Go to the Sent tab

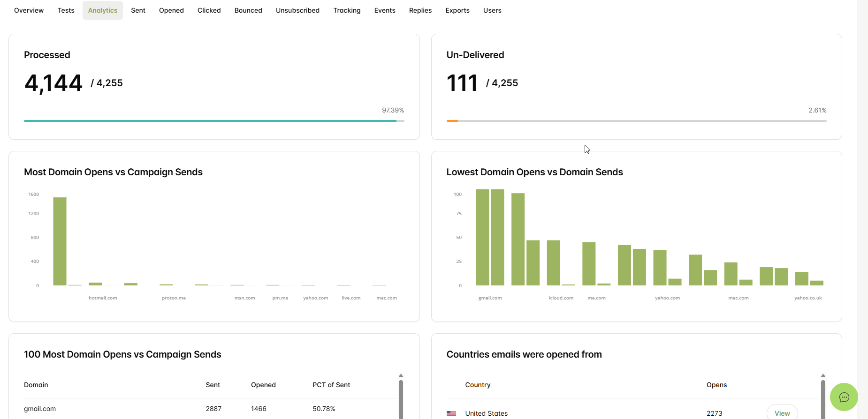[x=138, y=10]
